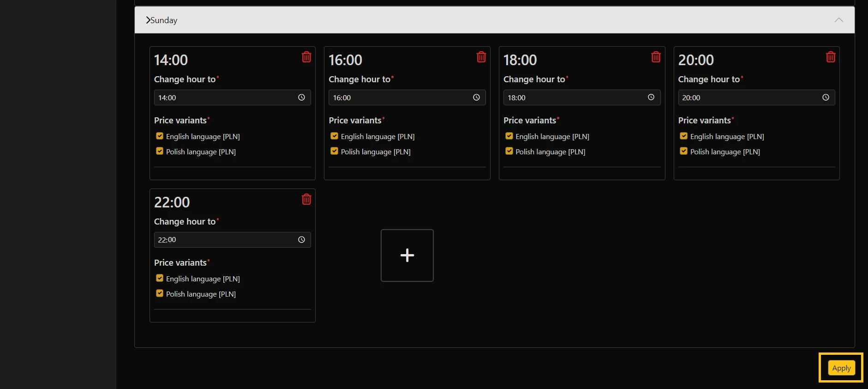Uncheck English language in 14:00 slot
The height and width of the screenshot is (389, 868).
pyautogui.click(x=160, y=136)
